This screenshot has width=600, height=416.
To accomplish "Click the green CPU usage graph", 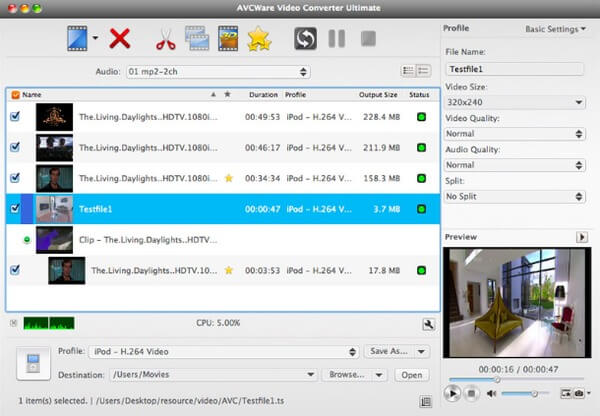I will (49, 323).
